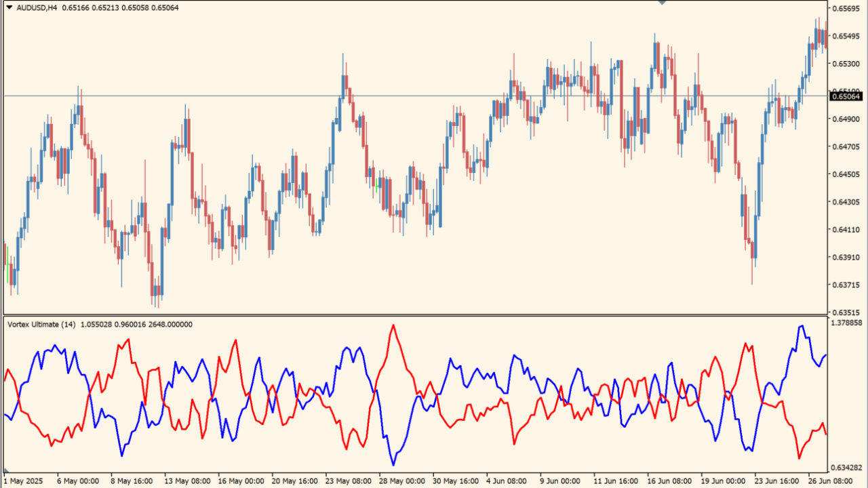The height and width of the screenshot is (488, 868).
Task: Click the 0.63715 price scale label
Action: [848, 285]
